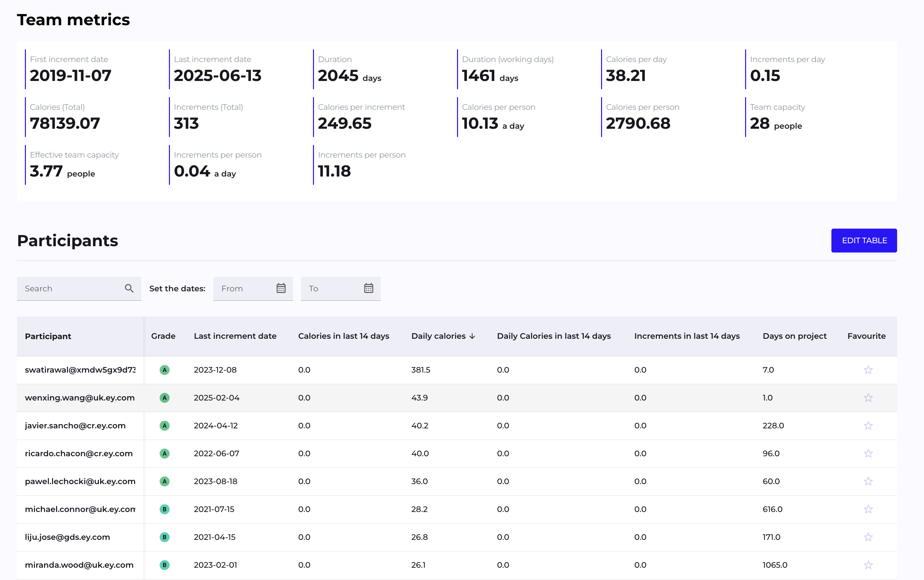Sort by Days on project column
This screenshot has height=580, width=924.
pos(794,336)
